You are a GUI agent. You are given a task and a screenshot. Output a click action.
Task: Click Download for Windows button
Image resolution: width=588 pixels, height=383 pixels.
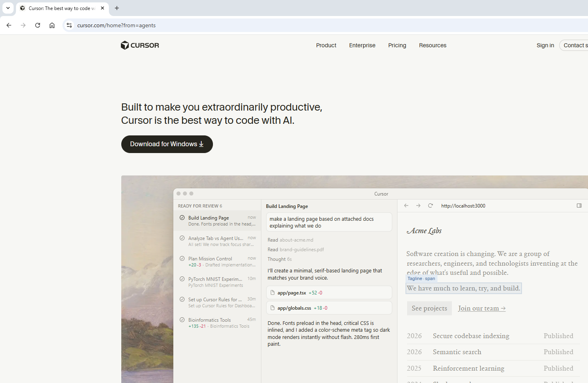[167, 144]
